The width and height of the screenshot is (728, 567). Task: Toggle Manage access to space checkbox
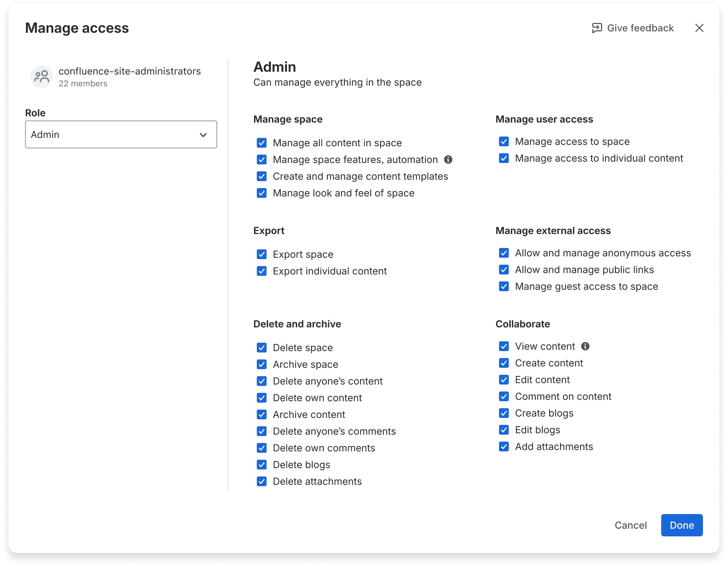(x=504, y=141)
